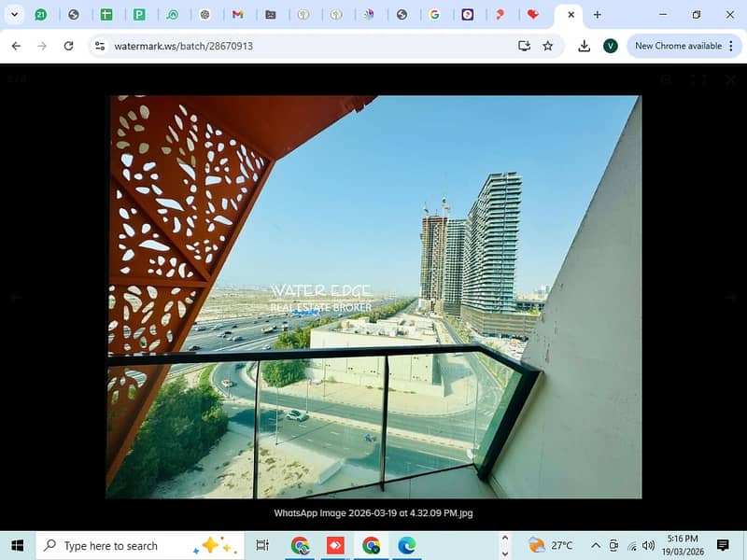This screenshot has height=560, width=747.
Task: Show next image with right arrow
Action: pyautogui.click(x=731, y=298)
